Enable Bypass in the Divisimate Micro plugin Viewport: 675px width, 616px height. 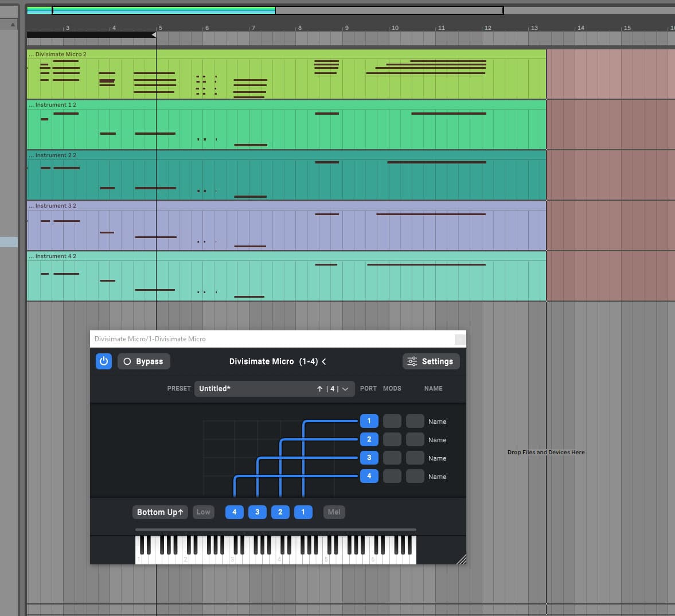[x=144, y=361]
